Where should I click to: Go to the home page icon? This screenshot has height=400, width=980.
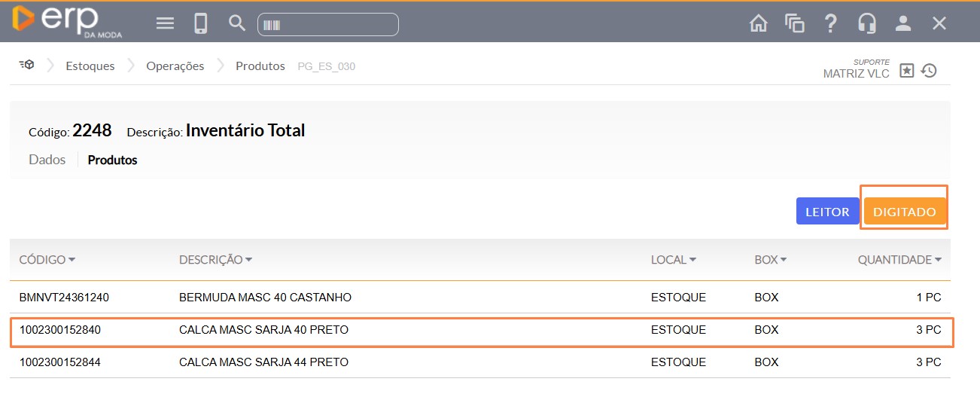(758, 23)
